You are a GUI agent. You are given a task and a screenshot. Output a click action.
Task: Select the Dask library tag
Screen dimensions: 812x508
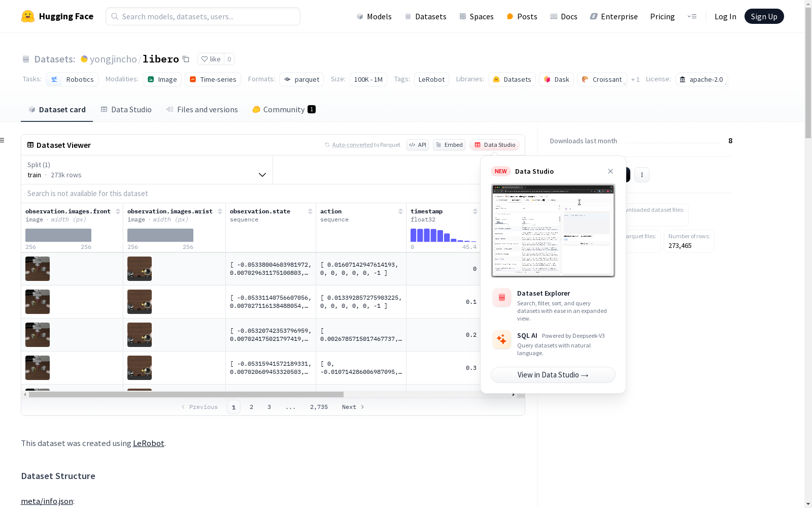click(556, 79)
